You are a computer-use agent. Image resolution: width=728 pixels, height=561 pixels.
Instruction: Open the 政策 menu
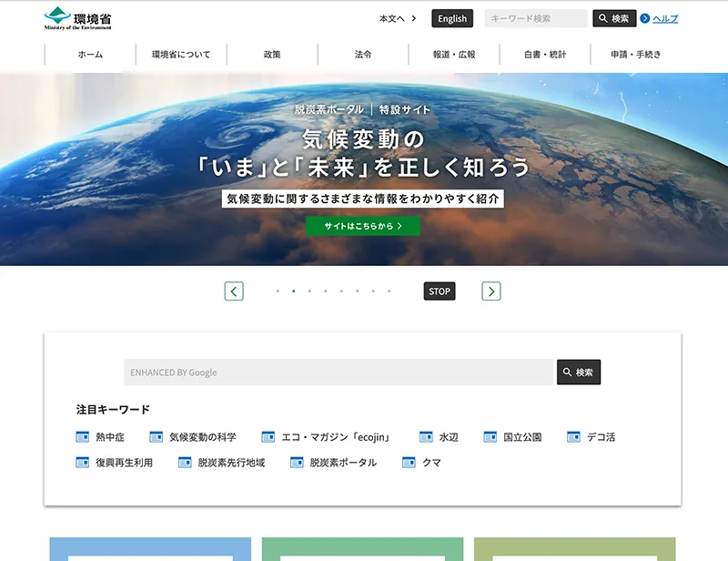272,55
